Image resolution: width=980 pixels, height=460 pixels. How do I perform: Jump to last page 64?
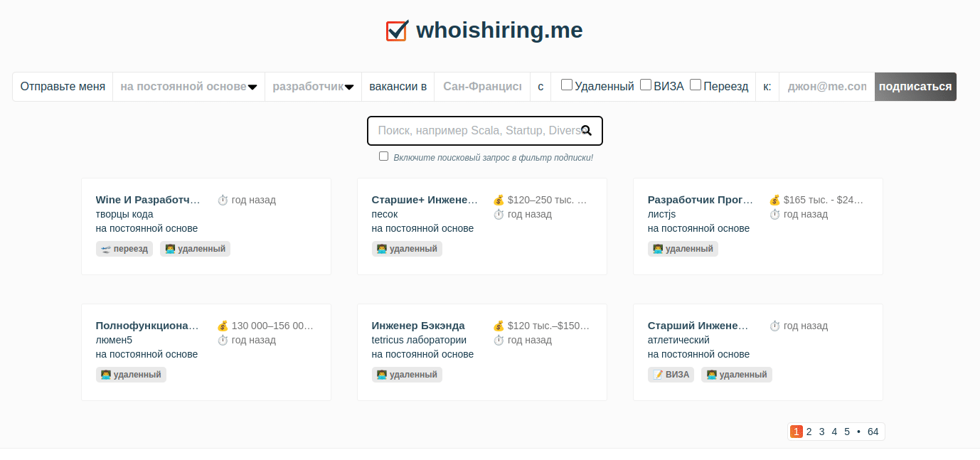873,432
